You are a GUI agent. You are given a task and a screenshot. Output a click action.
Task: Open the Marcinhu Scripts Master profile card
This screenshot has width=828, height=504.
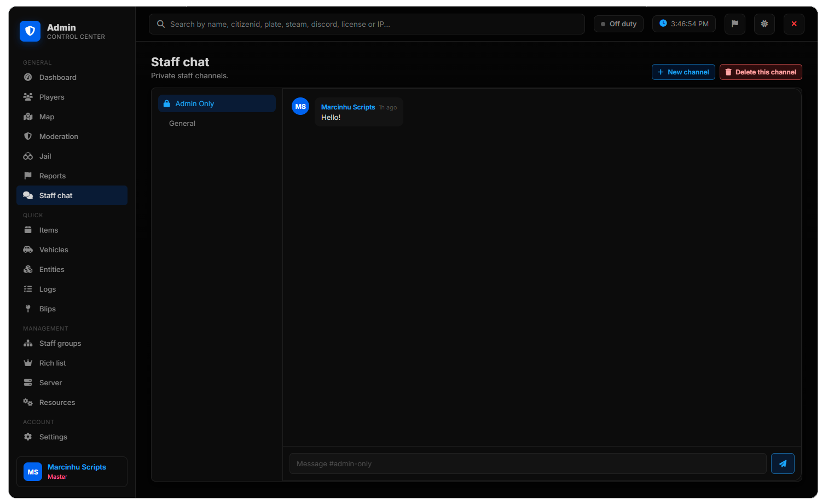click(72, 472)
